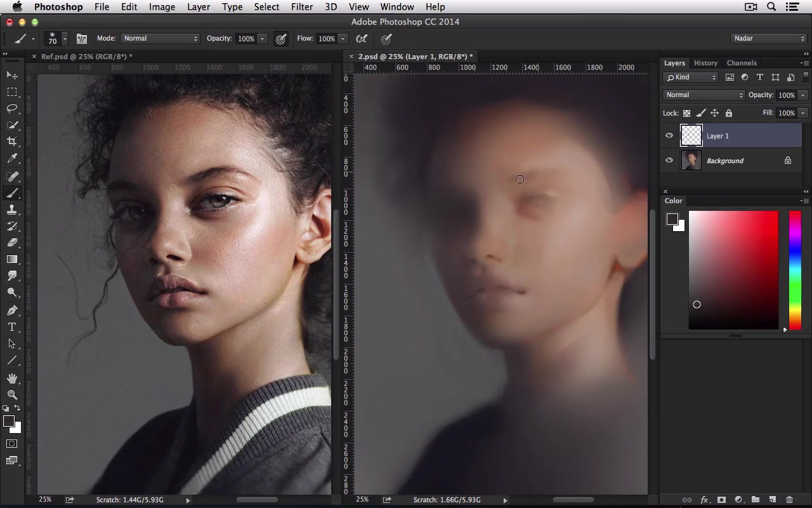
Task: Hide the Background layer
Action: [x=669, y=160]
